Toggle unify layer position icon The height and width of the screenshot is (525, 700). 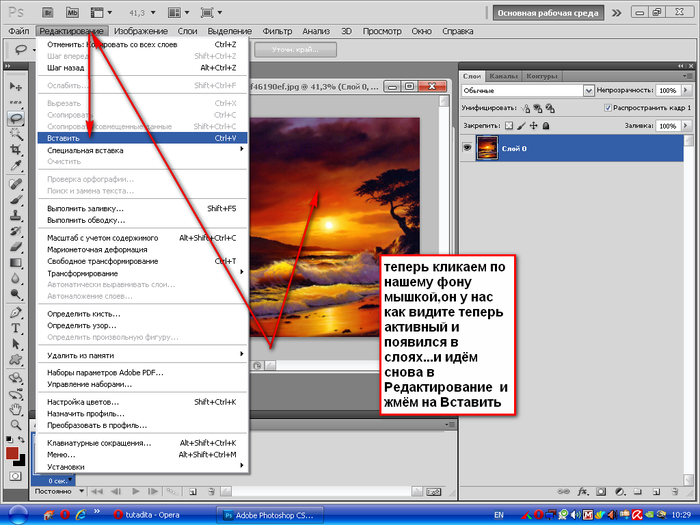click(526, 108)
